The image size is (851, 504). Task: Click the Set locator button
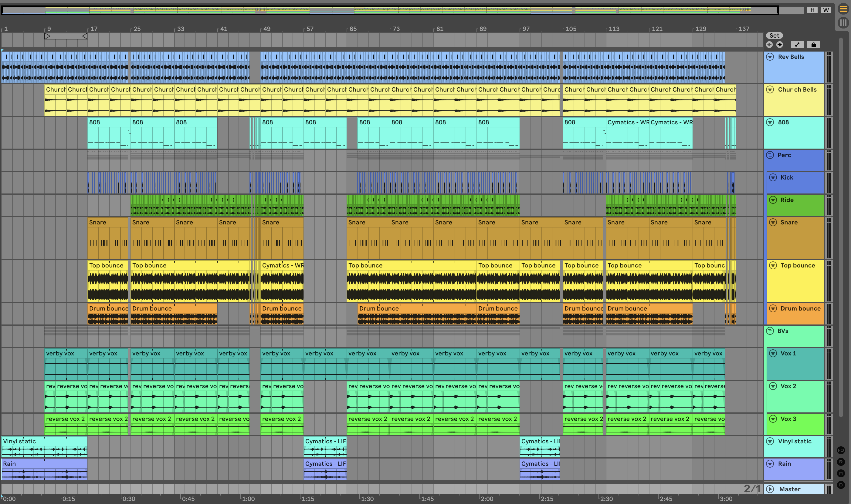coord(774,35)
